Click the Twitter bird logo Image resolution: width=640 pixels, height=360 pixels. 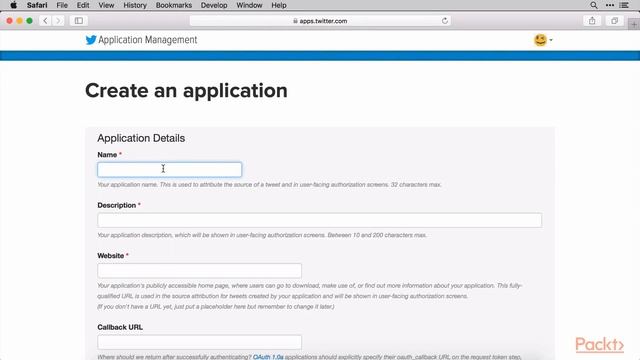[91, 40]
